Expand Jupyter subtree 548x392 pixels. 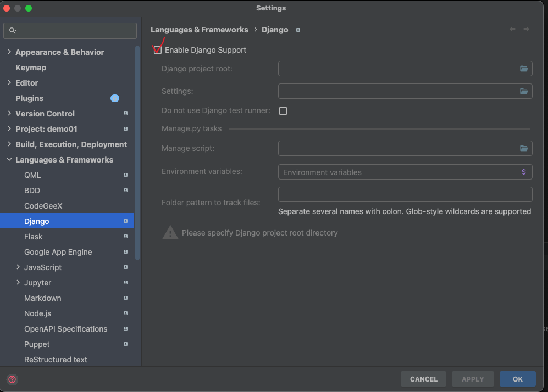point(18,282)
